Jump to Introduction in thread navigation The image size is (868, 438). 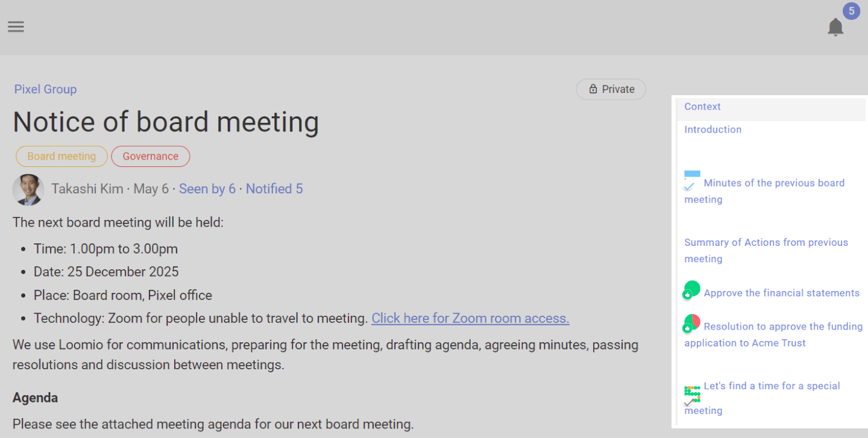pyautogui.click(x=712, y=130)
